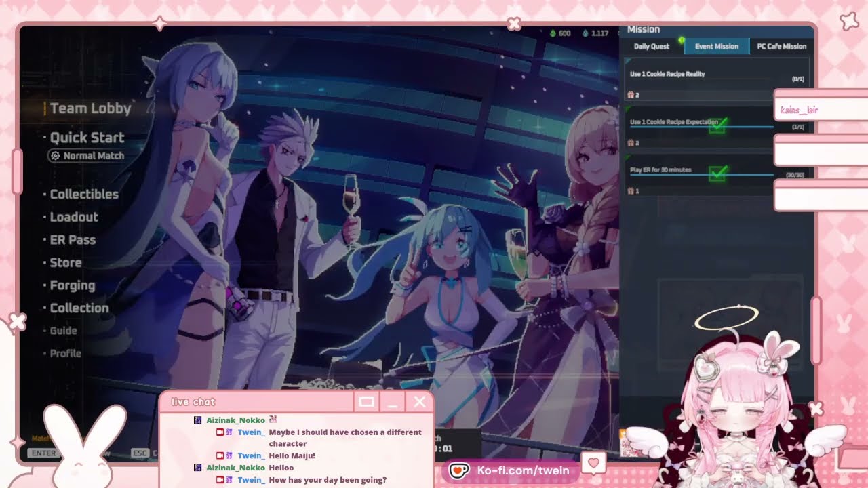Click the (30/30) progress counter

pyautogui.click(x=795, y=176)
